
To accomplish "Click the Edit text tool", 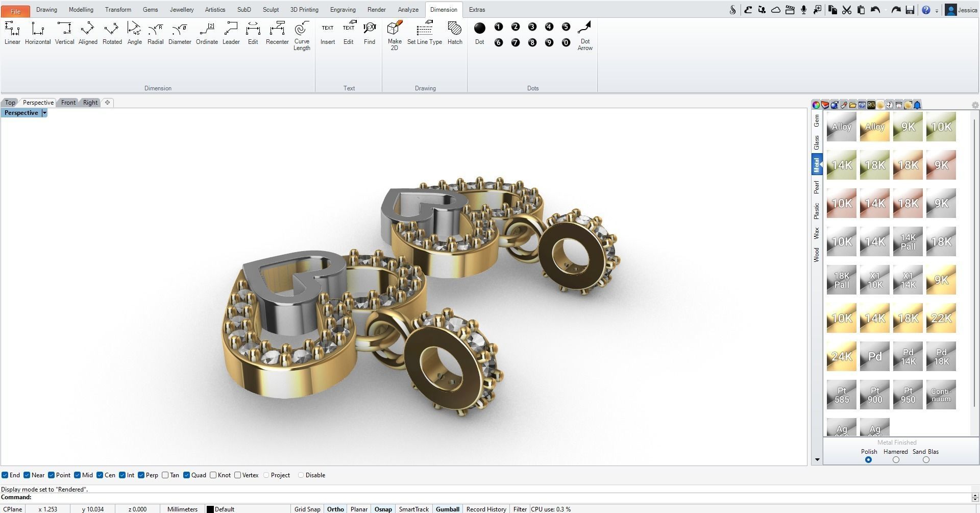I will coord(348,33).
